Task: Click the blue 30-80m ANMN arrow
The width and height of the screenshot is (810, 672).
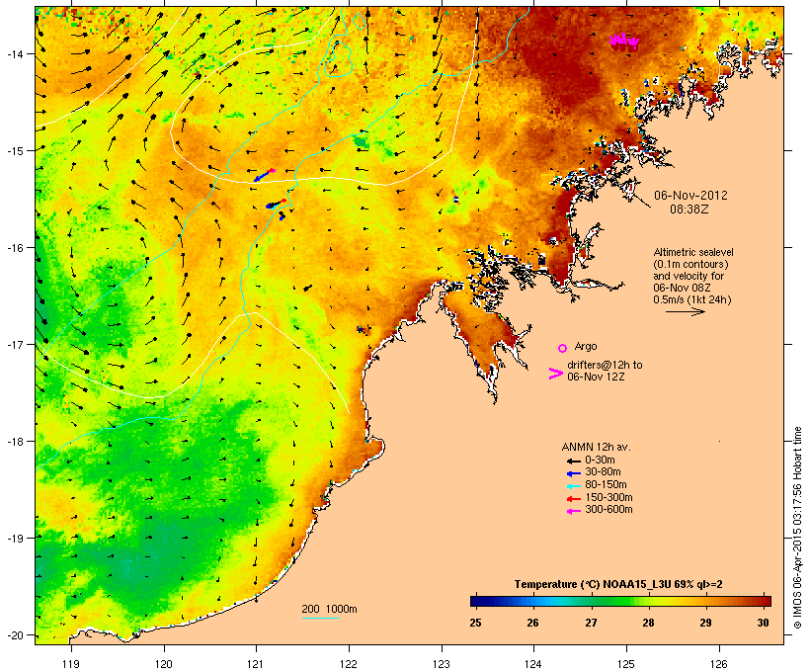Action: (x=573, y=473)
